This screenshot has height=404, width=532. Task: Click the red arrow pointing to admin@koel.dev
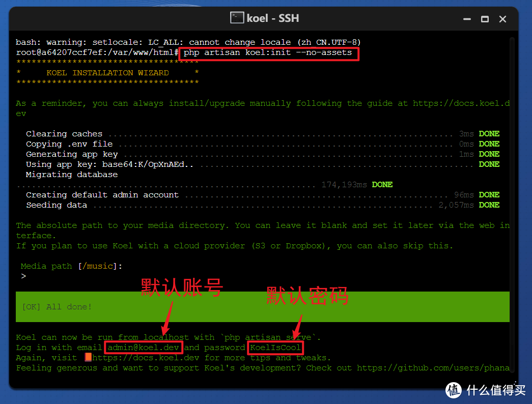point(167,317)
